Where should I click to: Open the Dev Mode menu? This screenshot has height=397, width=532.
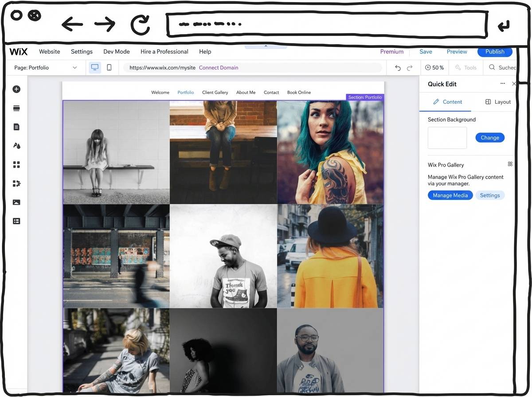point(116,51)
